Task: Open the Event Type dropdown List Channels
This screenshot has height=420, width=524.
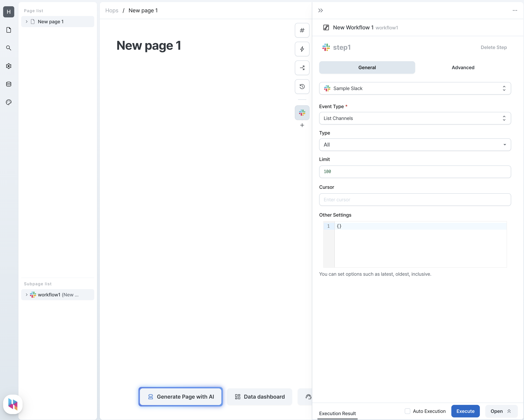Action: click(415, 118)
